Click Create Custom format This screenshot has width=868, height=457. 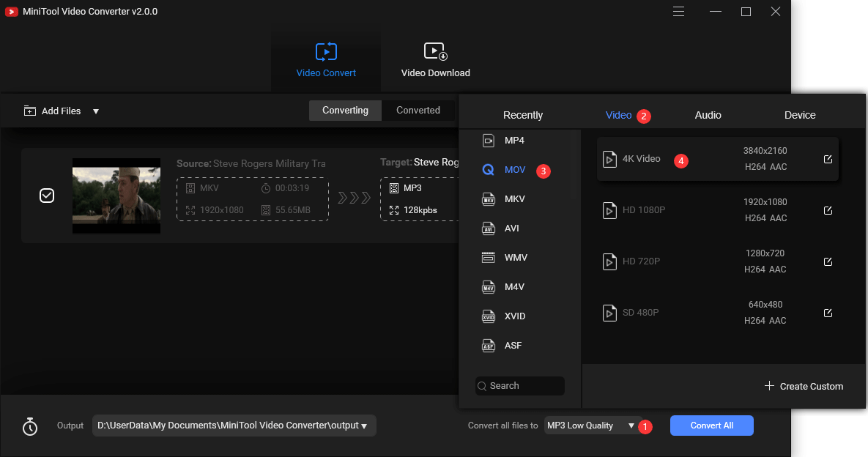(x=804, y=386)
